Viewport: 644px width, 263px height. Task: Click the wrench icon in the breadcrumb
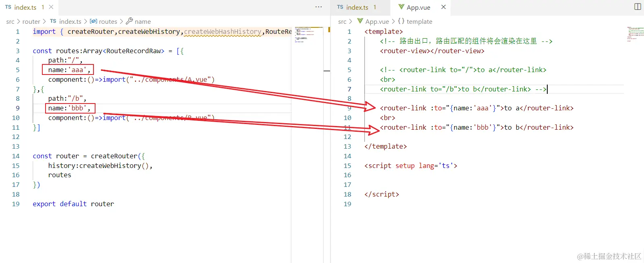[129, 21]
